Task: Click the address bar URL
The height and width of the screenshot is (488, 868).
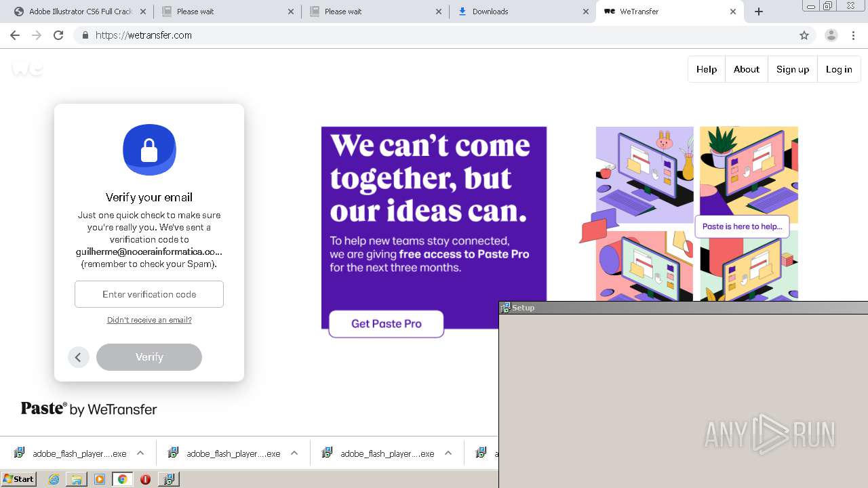Action: [144, 35]
